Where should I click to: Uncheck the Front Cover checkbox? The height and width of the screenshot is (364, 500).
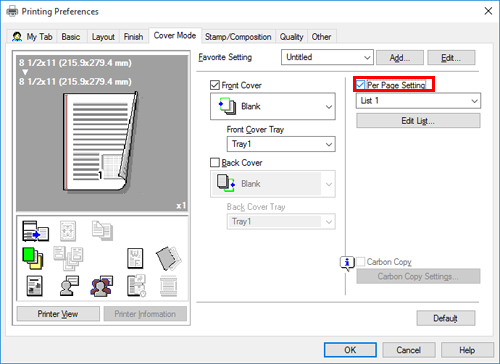pos(215,85)
